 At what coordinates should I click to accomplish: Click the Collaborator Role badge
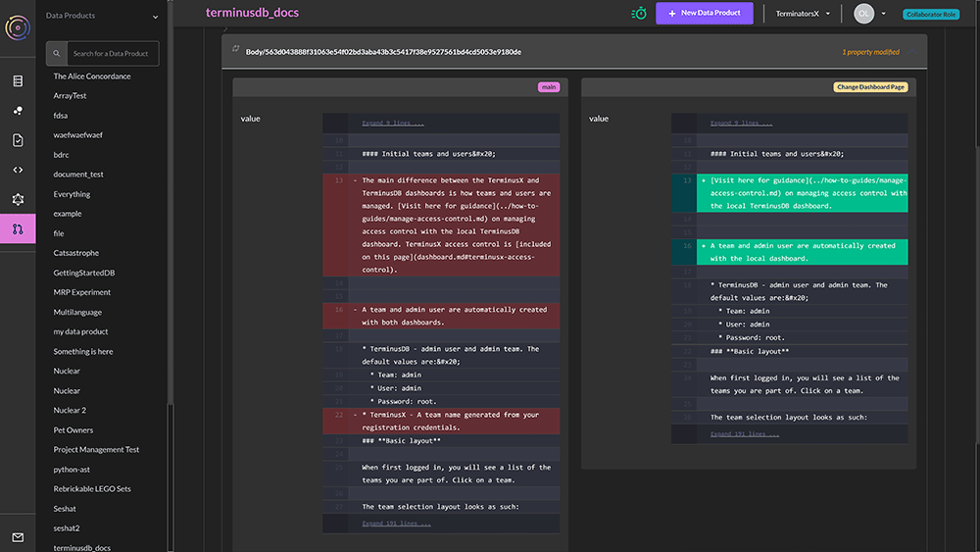[x=931, y=15]
